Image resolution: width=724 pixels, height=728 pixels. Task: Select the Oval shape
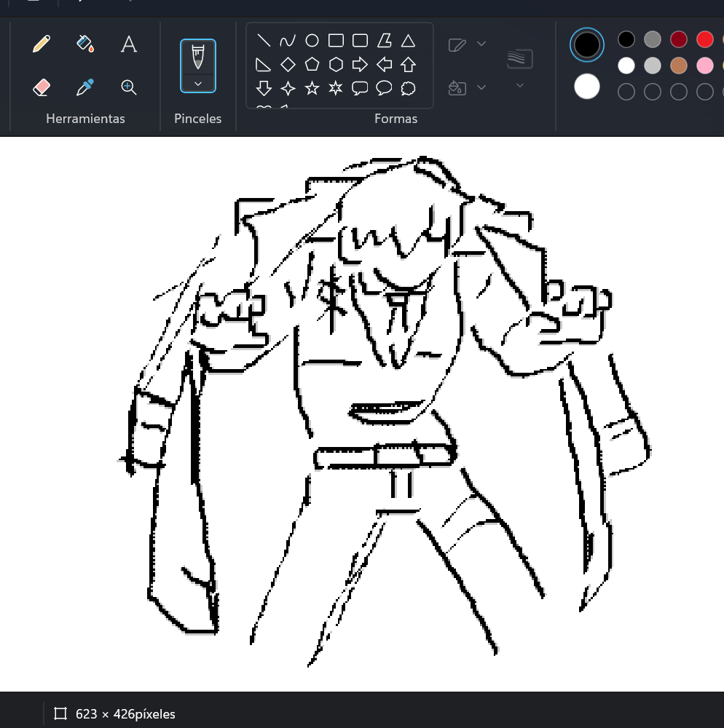(x=312, y=40)
